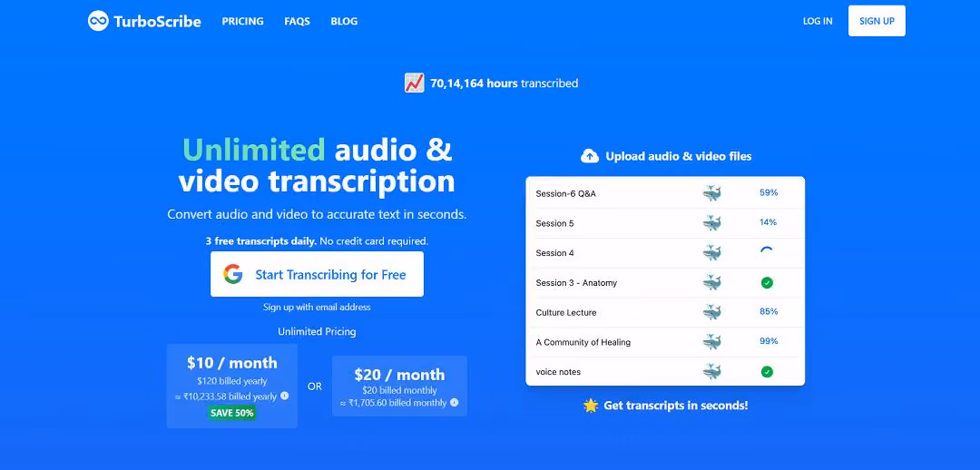Click the TurboScribe brand name text
The width and height of the screenshot is (980, 470).
click(x=158, y=21)
